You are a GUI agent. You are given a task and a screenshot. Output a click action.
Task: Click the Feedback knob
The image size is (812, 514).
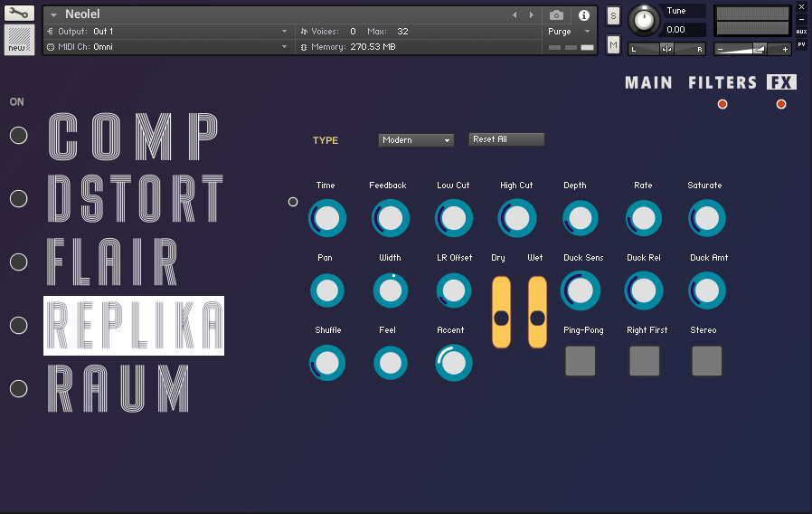point(391,218)
